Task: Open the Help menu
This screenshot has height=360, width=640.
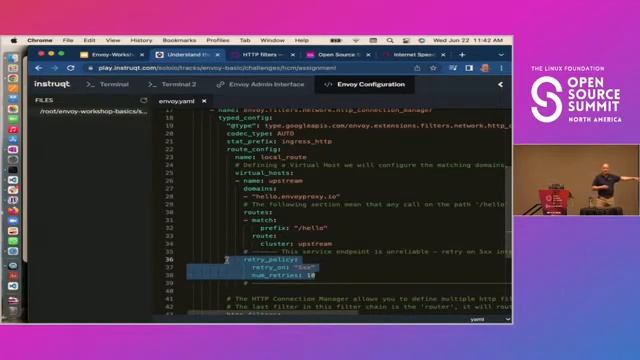Action: coord(302,40)
